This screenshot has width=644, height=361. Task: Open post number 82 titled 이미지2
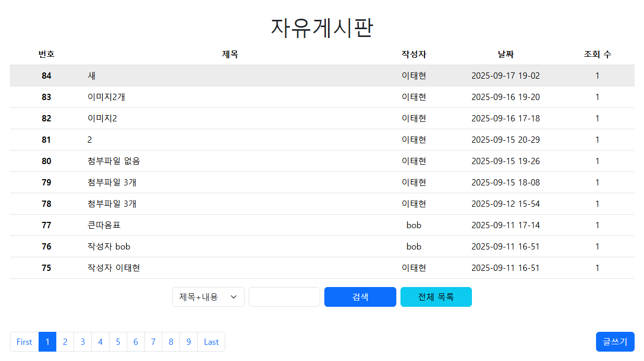pyautogui.click(x=102, y=118)
